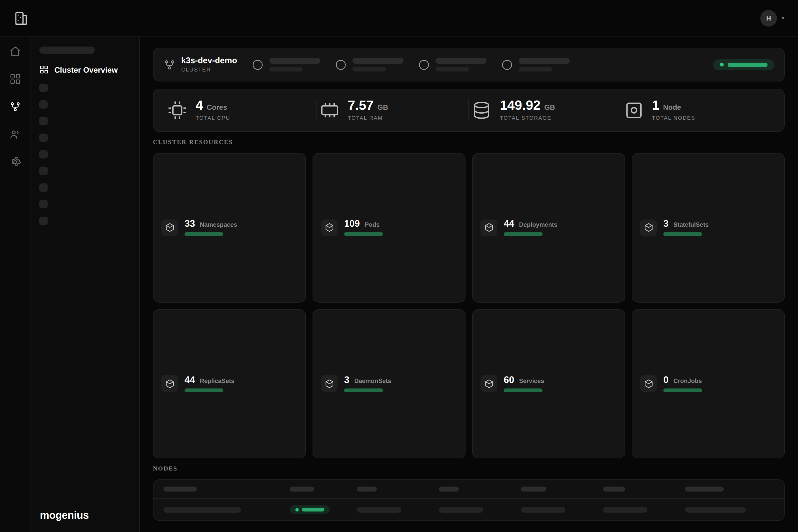The image size is (798, 532).
Task: Click the node row green status badge
Action: [310, 510]
